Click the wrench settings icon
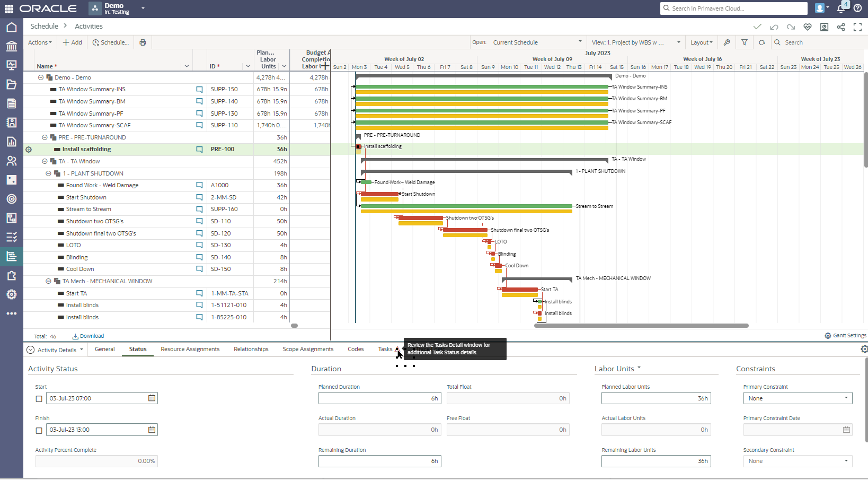This screenshot has height=480, width=868. 727,42
